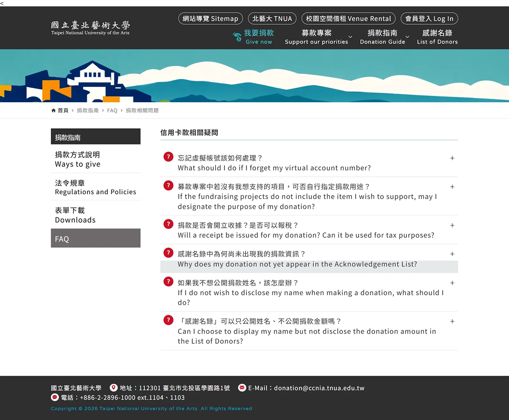Click the 首頁 breadcrumb link

point(63,110)
